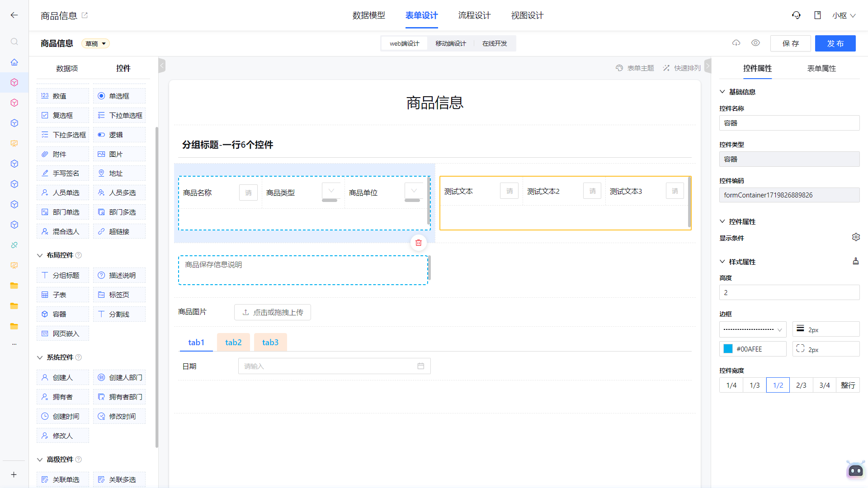
Task: Open the customer service headset icon
Action: pyautogui.click(x=796, y=15)
